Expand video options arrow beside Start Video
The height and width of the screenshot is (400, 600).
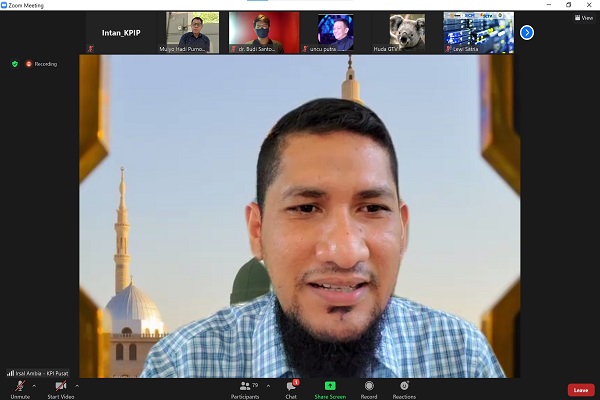pos(77,385)
